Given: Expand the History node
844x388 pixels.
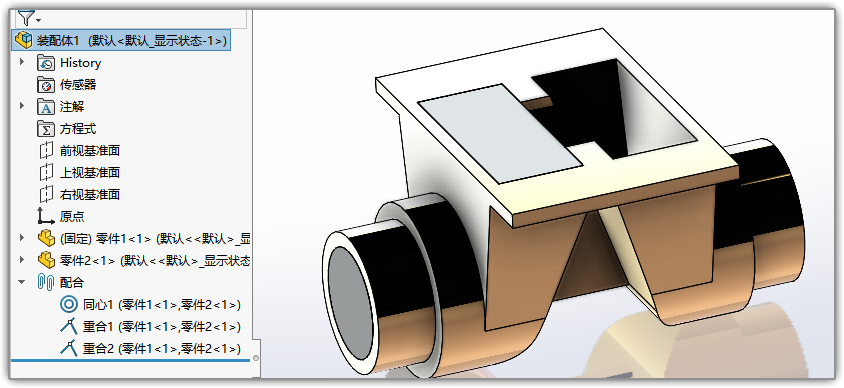Looking at the screenshot, I should click(x=22, y=62).
